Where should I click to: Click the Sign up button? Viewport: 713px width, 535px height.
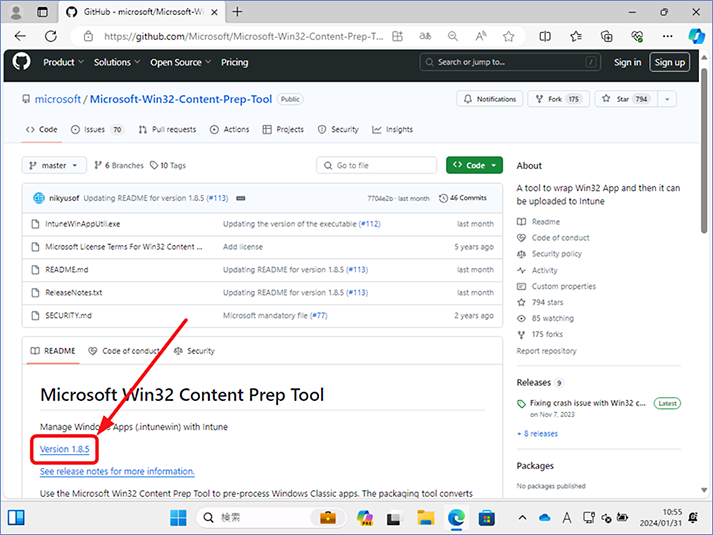tap(669, 62)
